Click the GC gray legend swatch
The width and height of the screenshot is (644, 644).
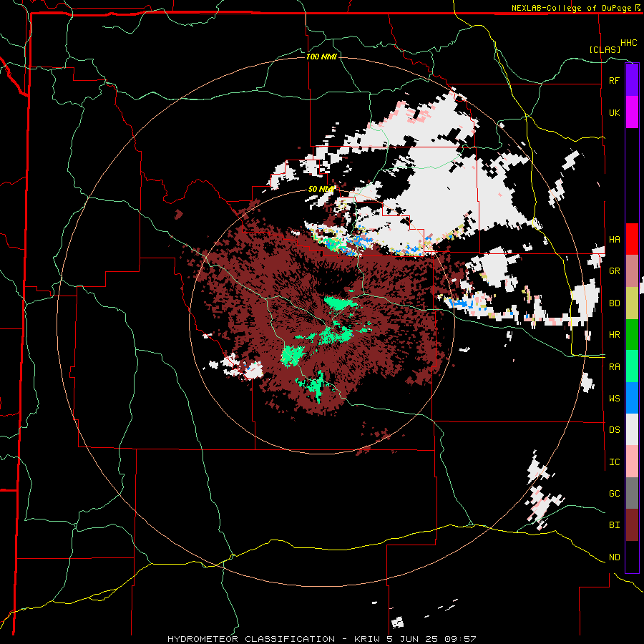click(x=632, y=493)
